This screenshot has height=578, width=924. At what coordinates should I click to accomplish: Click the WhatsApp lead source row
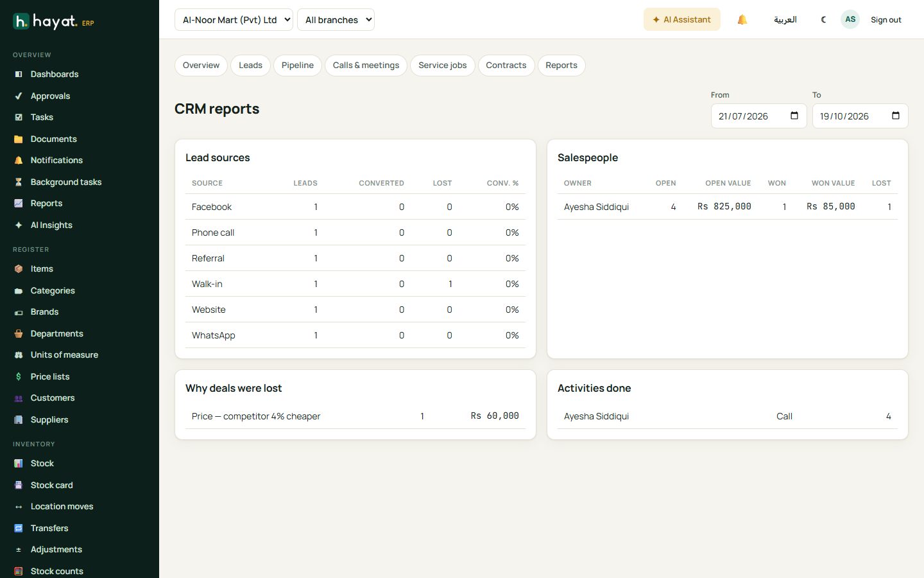[355, 335]
